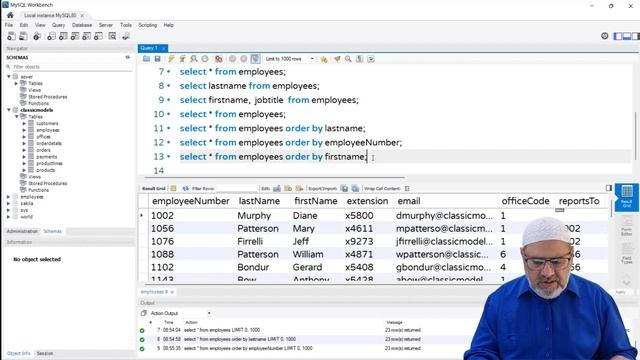Open the Result Grid side panel icon
The width and height of the screenshot is (640, 360).
click(627, 197)
